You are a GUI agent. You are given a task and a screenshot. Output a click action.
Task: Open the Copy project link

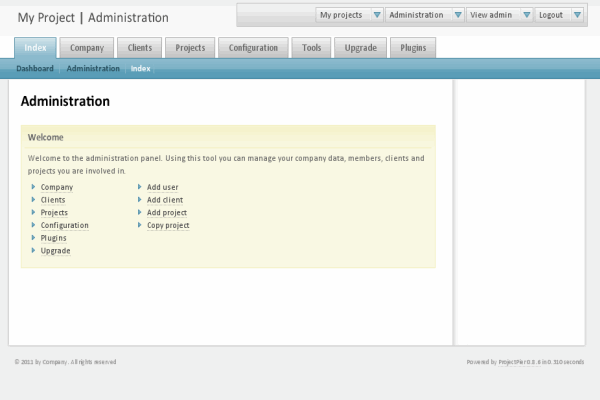pos(168,226)
